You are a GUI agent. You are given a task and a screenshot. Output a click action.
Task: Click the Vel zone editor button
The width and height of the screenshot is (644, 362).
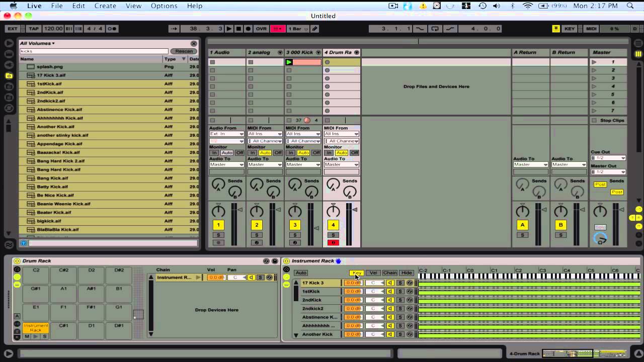click(x=373, y=273)
